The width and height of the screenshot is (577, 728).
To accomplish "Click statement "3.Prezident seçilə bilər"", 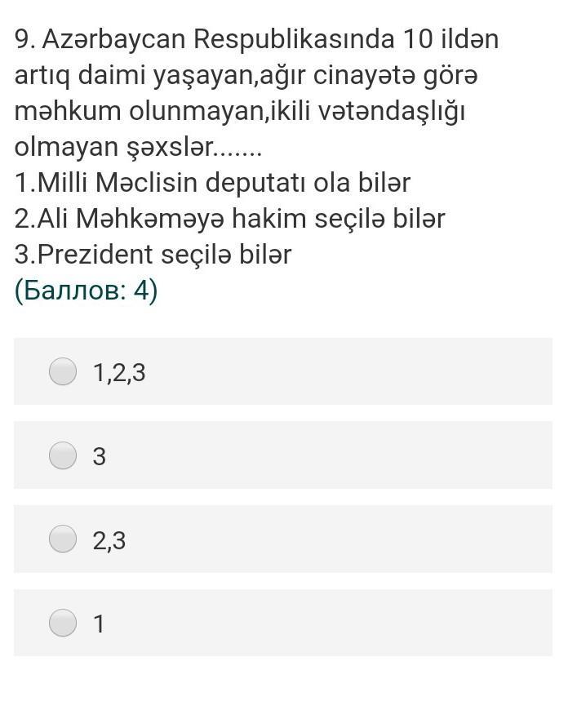I will [153, 255].
